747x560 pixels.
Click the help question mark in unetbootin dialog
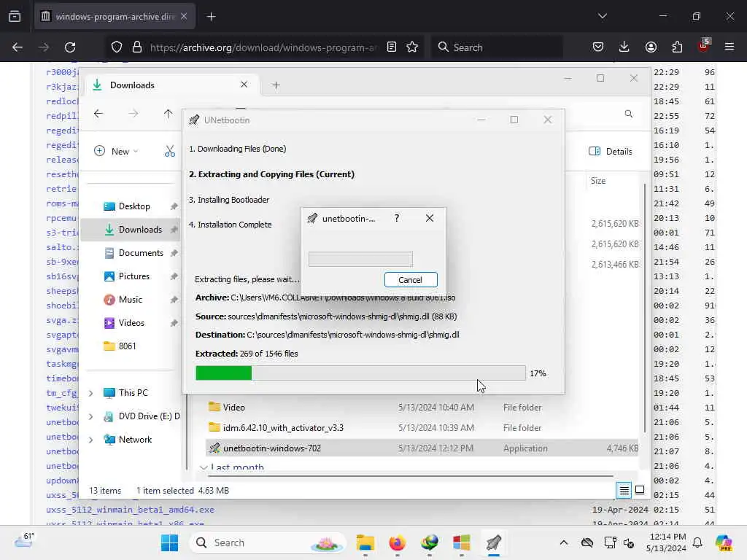397,218
